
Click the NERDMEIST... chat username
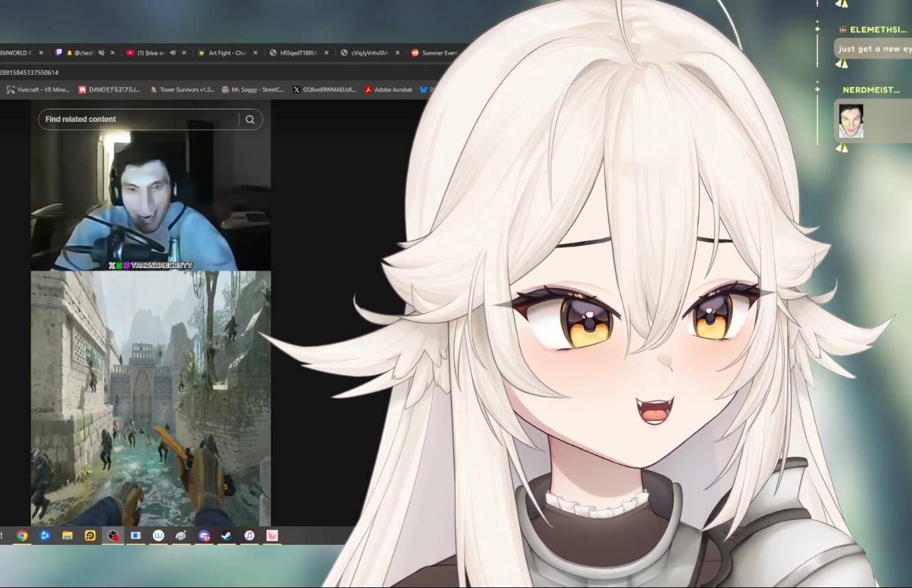click(871, 90)
